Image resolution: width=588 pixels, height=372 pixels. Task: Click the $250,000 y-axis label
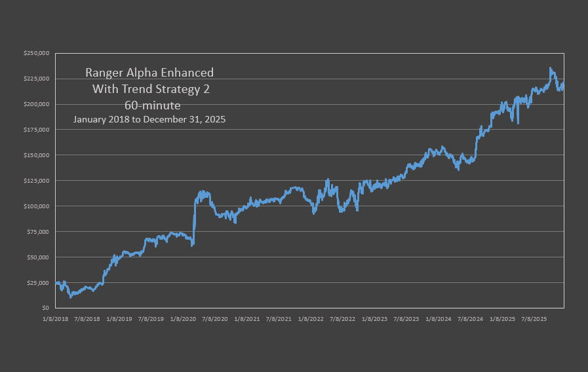coord(36,53)
